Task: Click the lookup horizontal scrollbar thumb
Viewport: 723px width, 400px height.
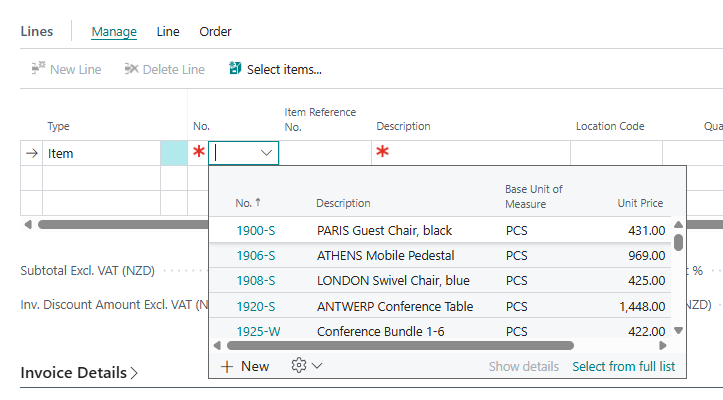Action: point(400,346)
